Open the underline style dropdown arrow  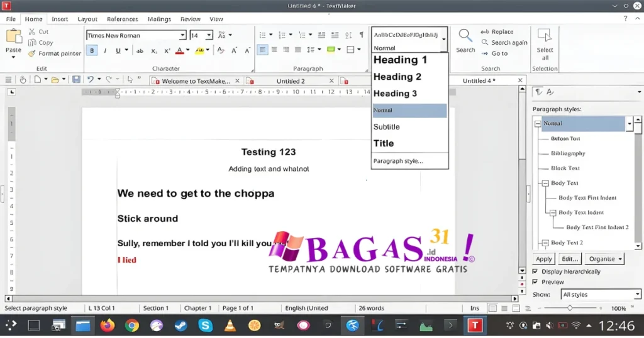(126, 50)
